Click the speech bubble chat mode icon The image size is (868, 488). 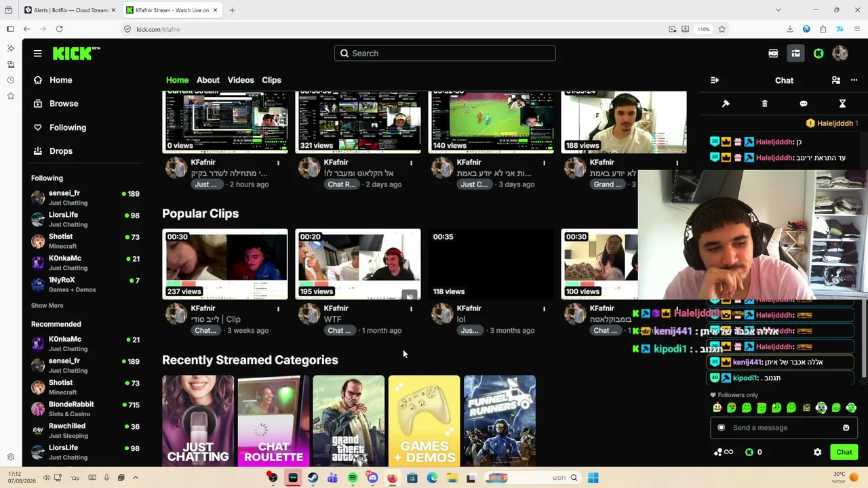(804, 104)
